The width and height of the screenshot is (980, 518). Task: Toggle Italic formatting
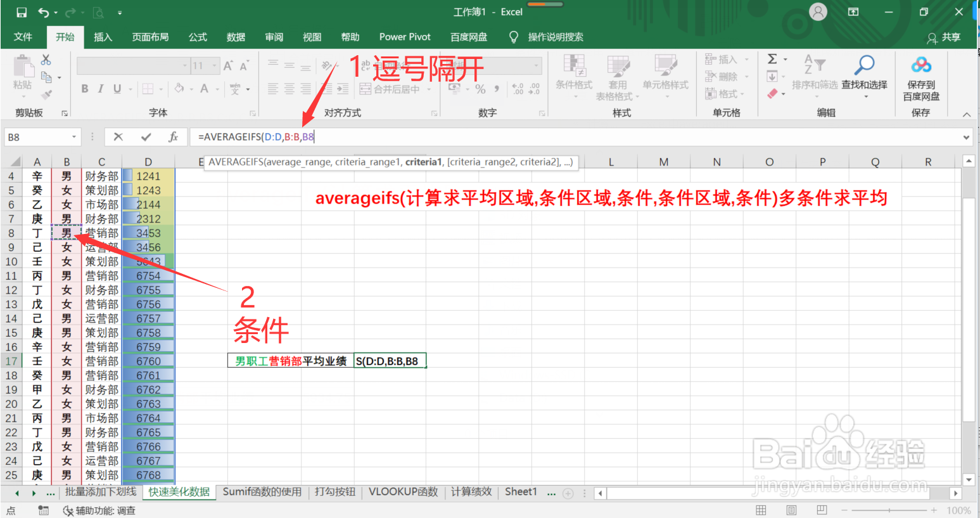coord(101,89)
